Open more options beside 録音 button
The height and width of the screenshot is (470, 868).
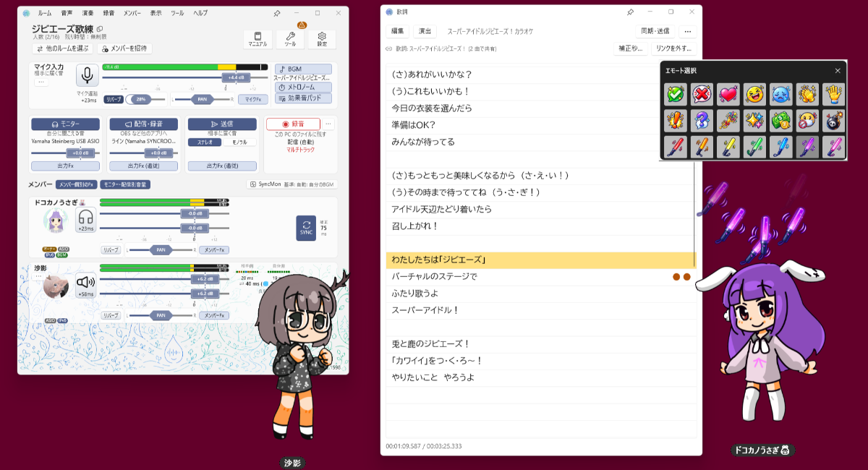click(x=328, y=124)
